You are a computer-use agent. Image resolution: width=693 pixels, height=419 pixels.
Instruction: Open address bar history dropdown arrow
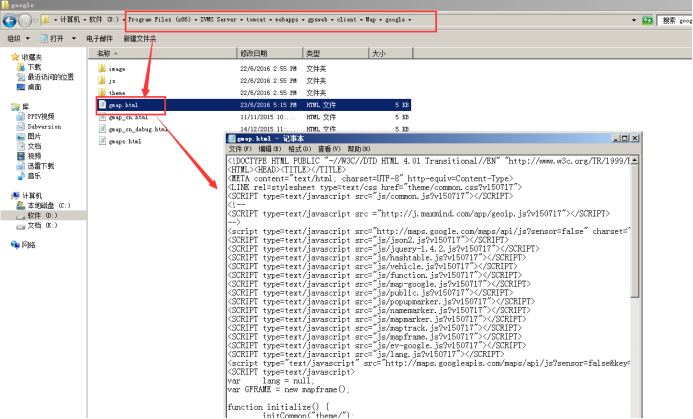(x=634, y=20)
